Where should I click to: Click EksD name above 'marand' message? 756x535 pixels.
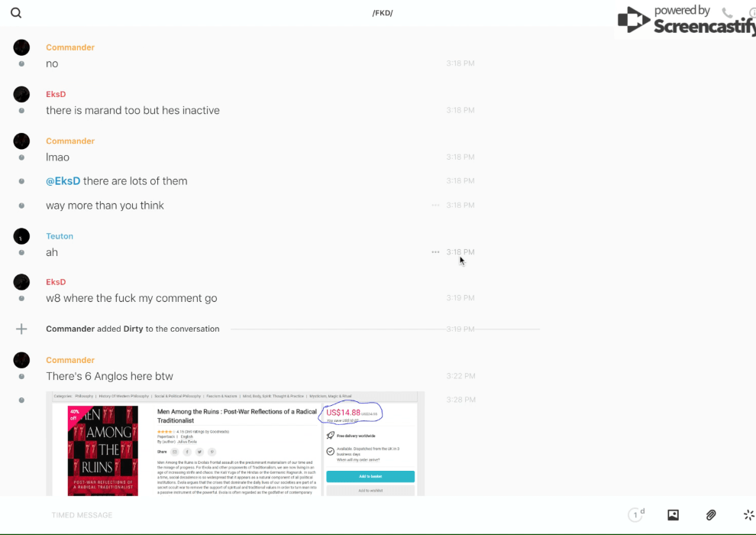coord(56,94)
